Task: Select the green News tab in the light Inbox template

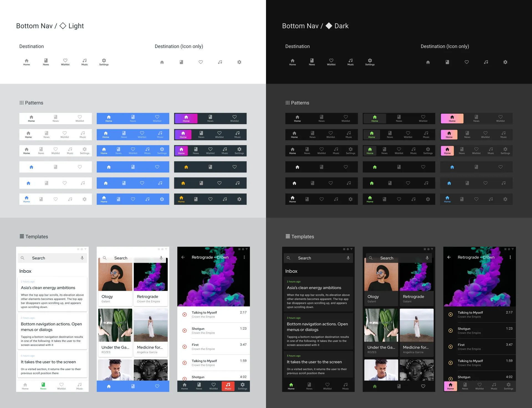Action: click(43, 386)
